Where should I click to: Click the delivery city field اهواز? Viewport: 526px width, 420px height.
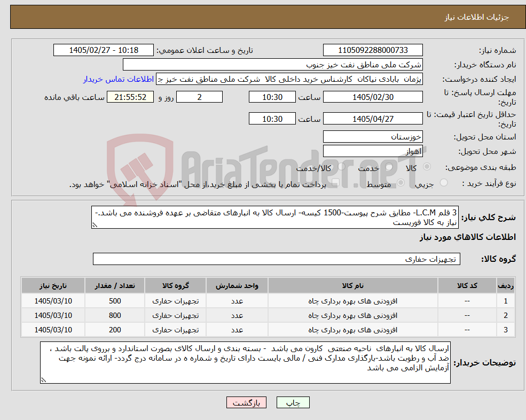pyautogui.click(x=373, y=151)
